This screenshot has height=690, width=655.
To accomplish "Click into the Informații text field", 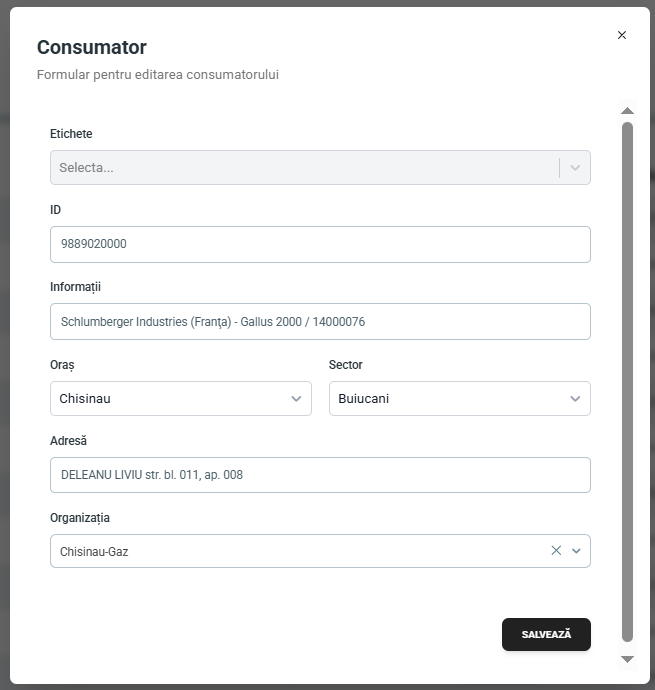I will tap(320, 322).
